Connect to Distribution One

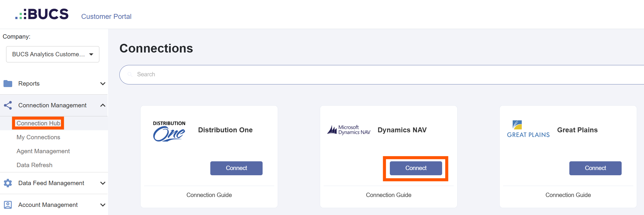236,168
